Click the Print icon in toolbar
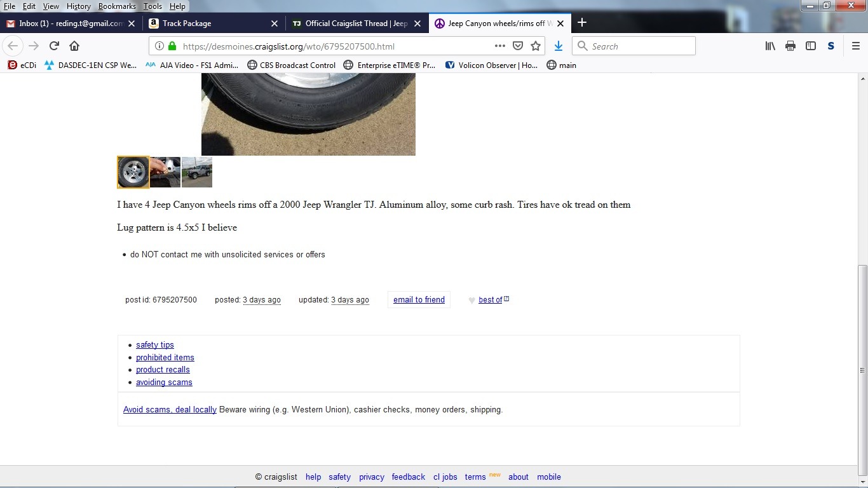The height and width of the screenshot is (488, 868). (790, 46)
